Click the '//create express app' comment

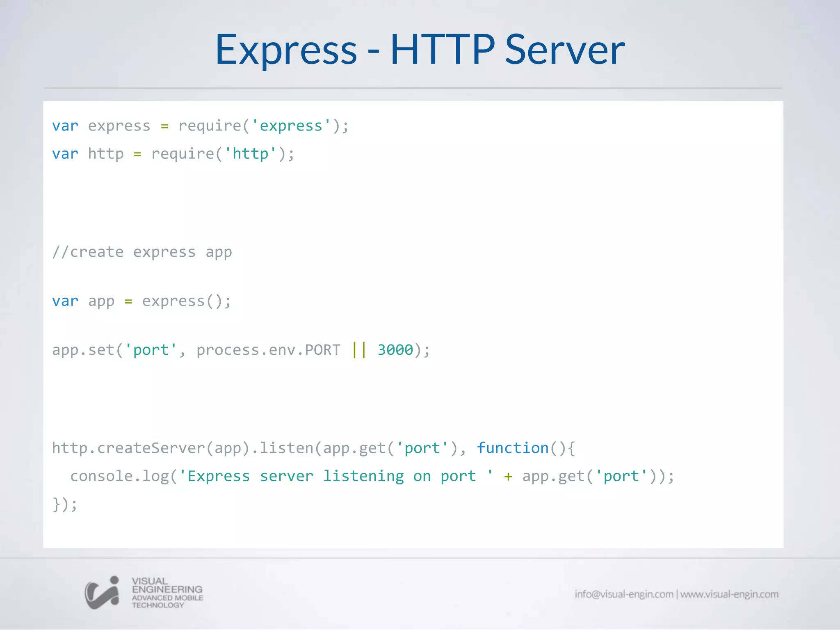point(142,252)
